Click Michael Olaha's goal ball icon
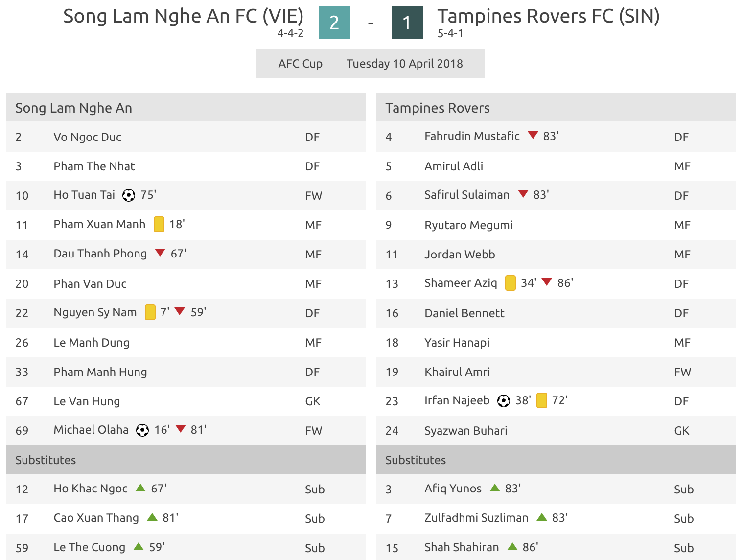The width and height of the screenshot is (743, 560). [x=142, y=430]
